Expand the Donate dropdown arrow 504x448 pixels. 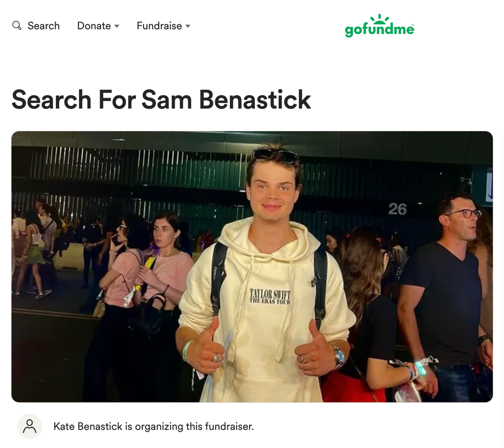[x=117, y=26]
